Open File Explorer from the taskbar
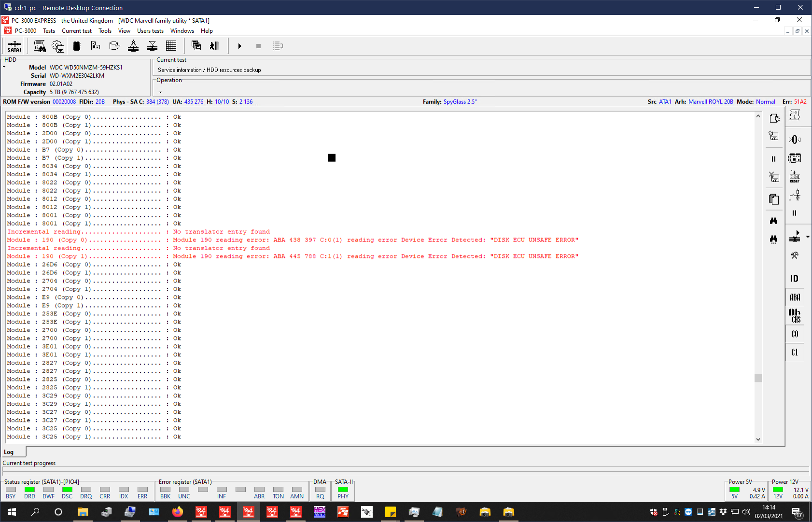Viewport: 812px width, 522px height. pos(83,512)
